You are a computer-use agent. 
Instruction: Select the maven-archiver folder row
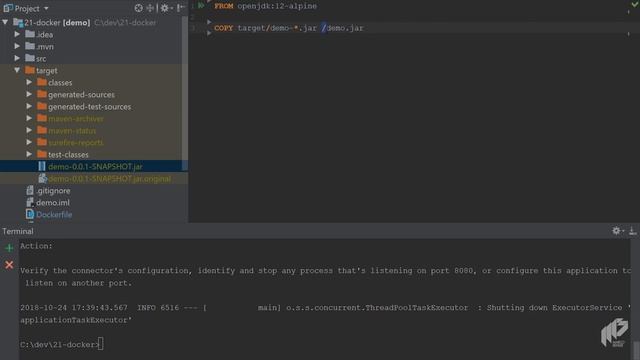94,118
